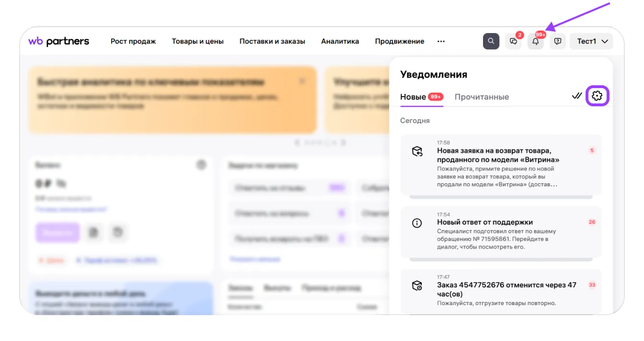
Task: Click the return request box icon
Action: [417, 152]
